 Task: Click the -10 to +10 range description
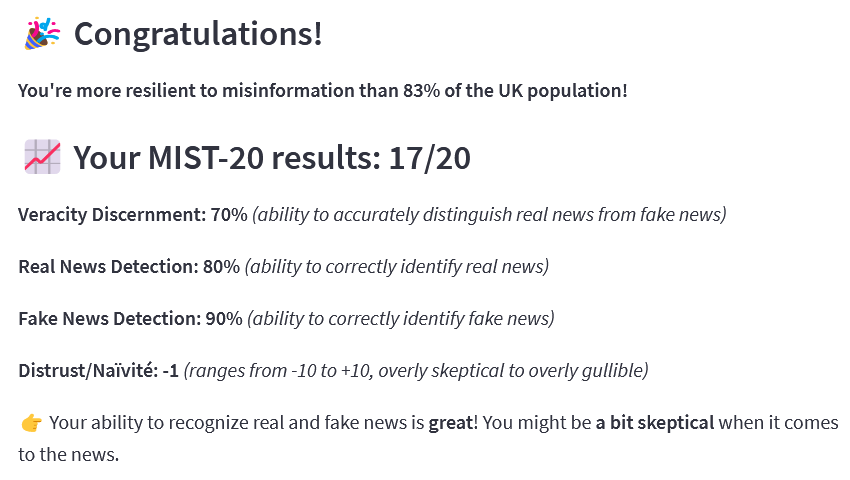tap(416, 371)
